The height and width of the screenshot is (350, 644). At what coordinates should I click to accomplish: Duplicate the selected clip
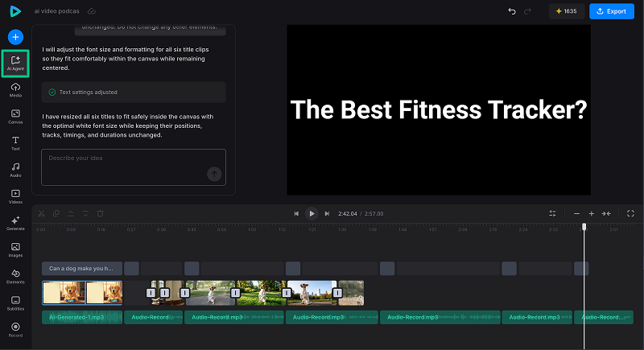pyautogui.click(x=56, y=213)
